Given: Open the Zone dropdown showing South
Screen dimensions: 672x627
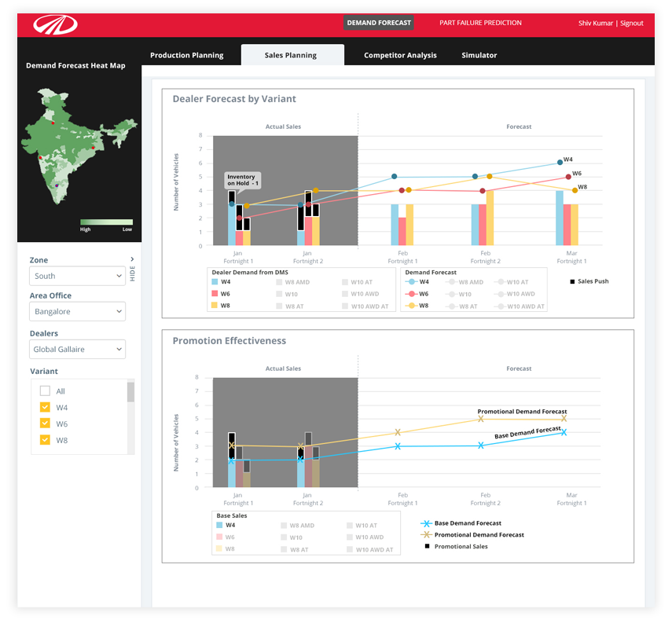Looking at the screenshot, I should click(77, 276).
